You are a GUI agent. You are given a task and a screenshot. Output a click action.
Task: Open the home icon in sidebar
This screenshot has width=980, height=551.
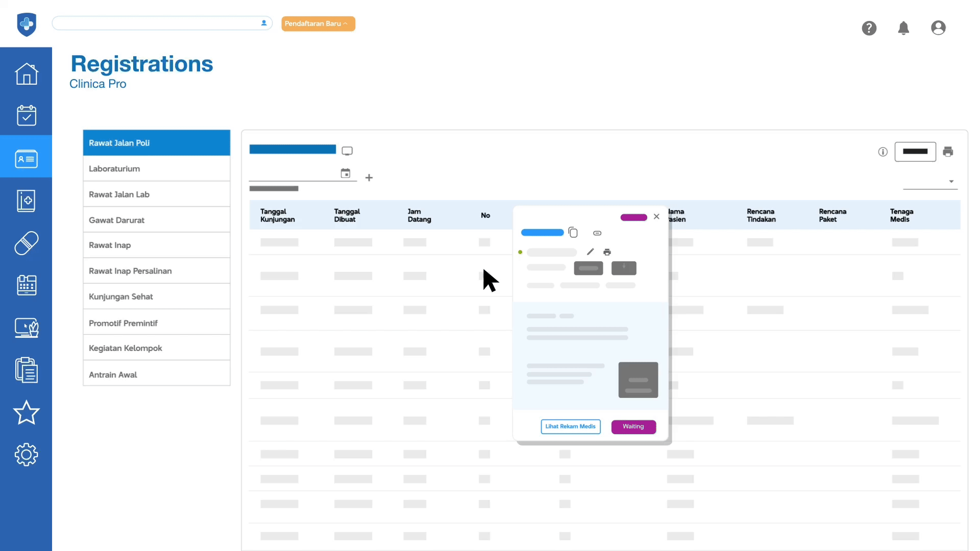[27, 74]
